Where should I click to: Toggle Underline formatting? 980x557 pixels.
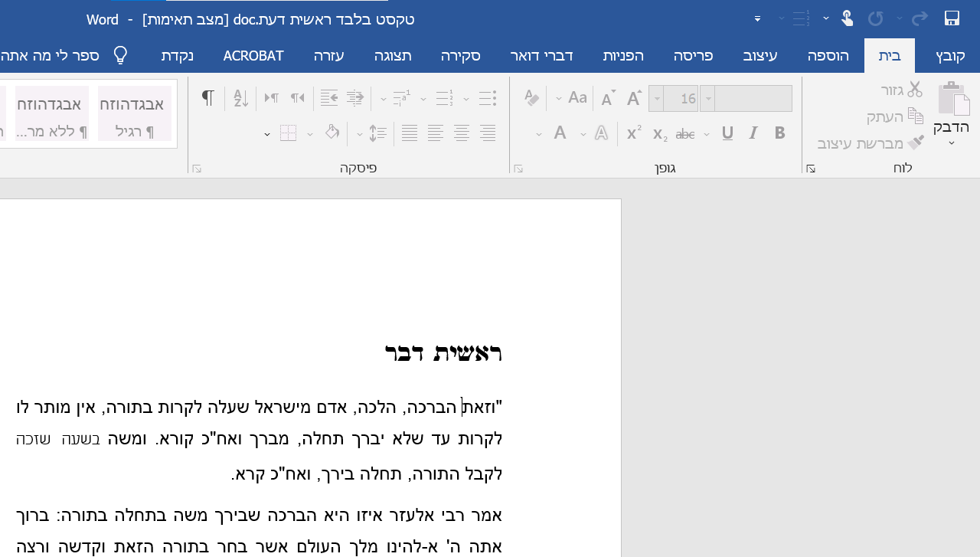click(727, 133)
